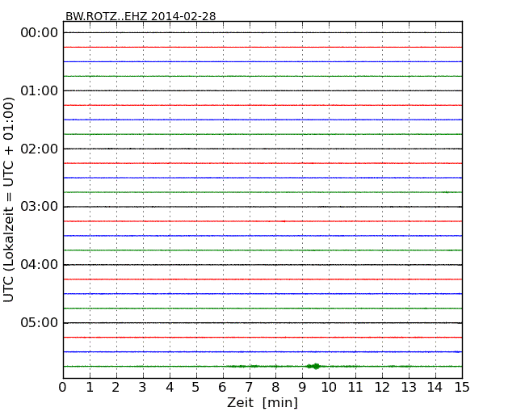
Task: Click the plot title BW.ROTZ..EHZ 2014-02-28
Action: point(141,16)
